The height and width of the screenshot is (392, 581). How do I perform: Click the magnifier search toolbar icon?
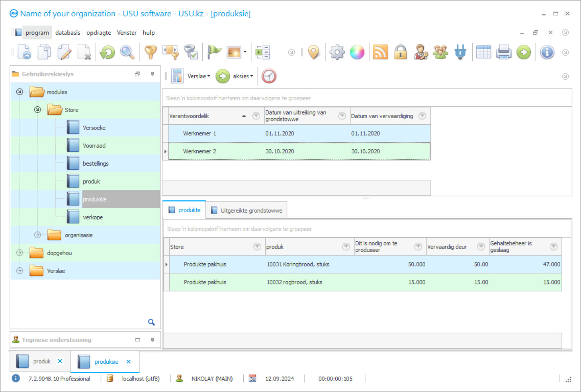pyautogui.click(x=127, y=52)
